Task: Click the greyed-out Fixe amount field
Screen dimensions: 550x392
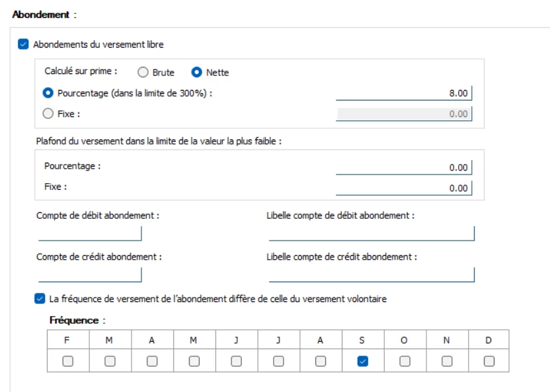Action: (405, 114)
